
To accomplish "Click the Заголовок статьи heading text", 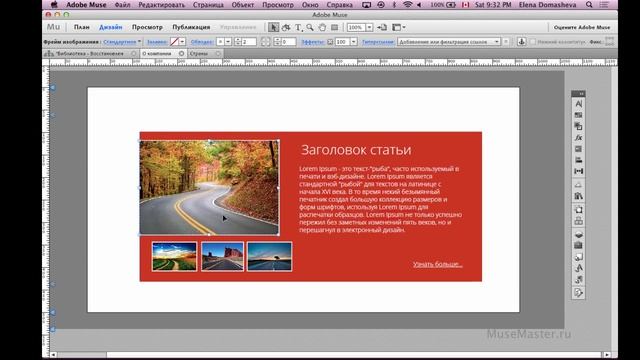I will click(356, 150).
